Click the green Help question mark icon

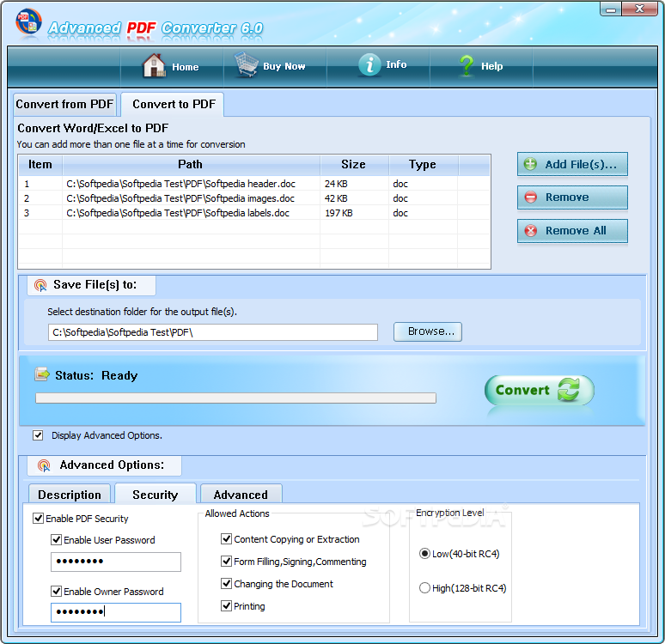(467, 66)
